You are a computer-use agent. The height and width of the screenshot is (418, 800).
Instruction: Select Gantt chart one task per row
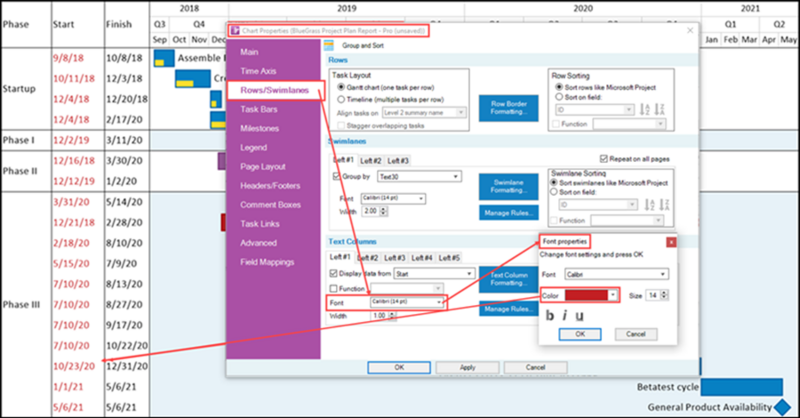pyautogui.click(x=341, y=87)
